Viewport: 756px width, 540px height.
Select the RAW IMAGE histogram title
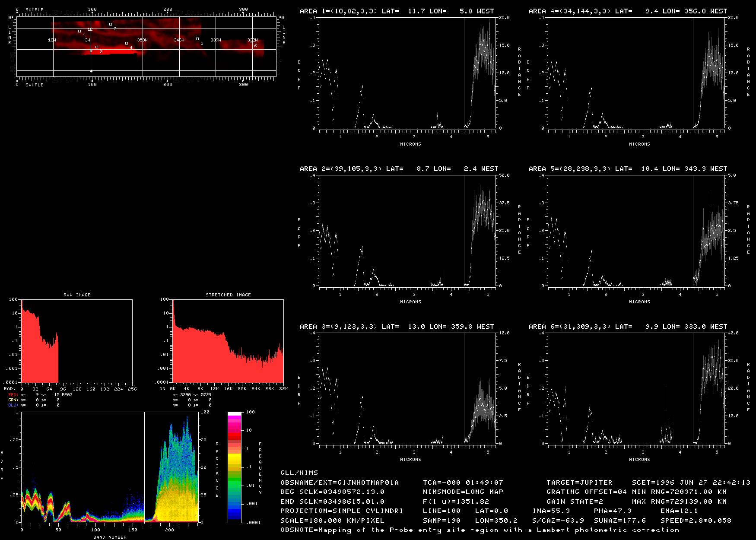pos(77,295)
